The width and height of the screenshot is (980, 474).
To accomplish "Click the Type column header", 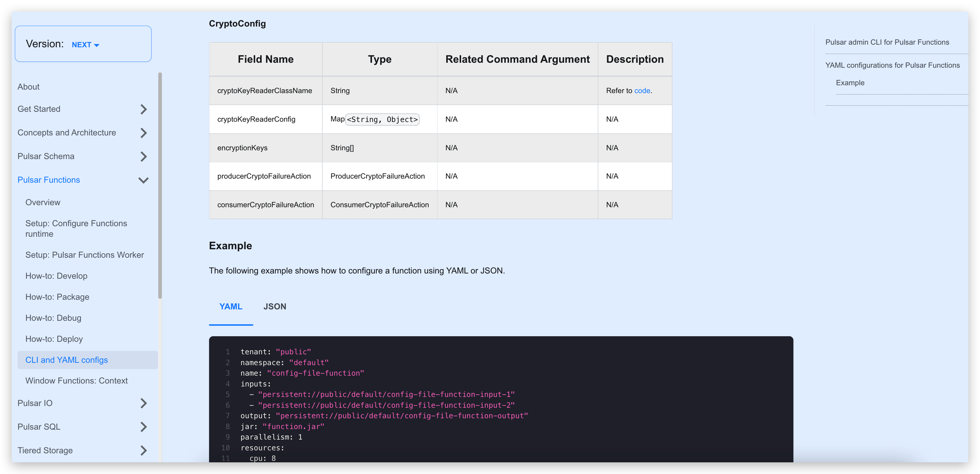I will 380,59.
